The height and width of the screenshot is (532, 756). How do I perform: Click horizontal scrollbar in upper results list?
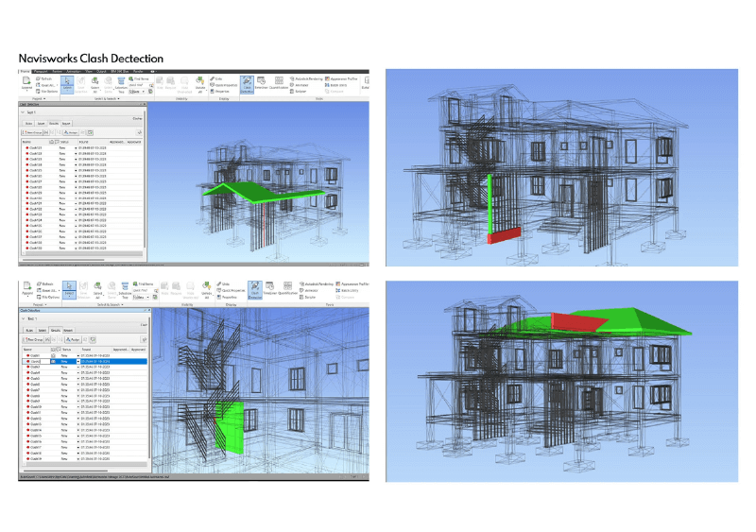tap(82, 253)
